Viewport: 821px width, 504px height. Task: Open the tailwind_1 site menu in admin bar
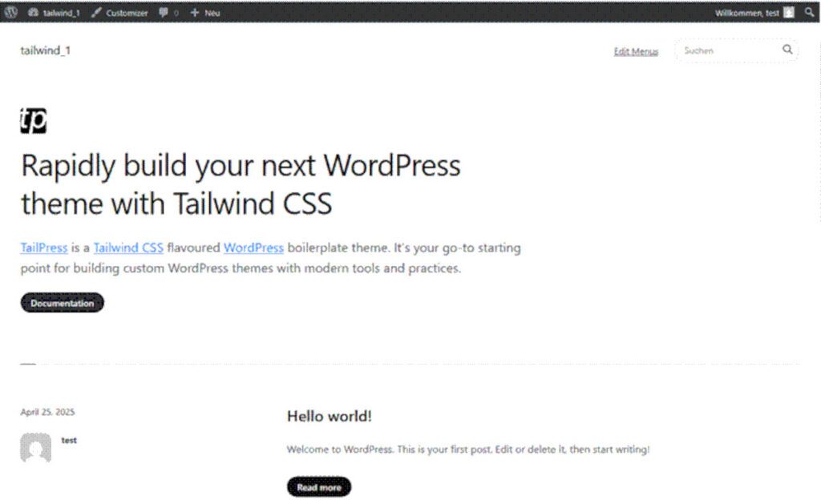click(55, 12)
